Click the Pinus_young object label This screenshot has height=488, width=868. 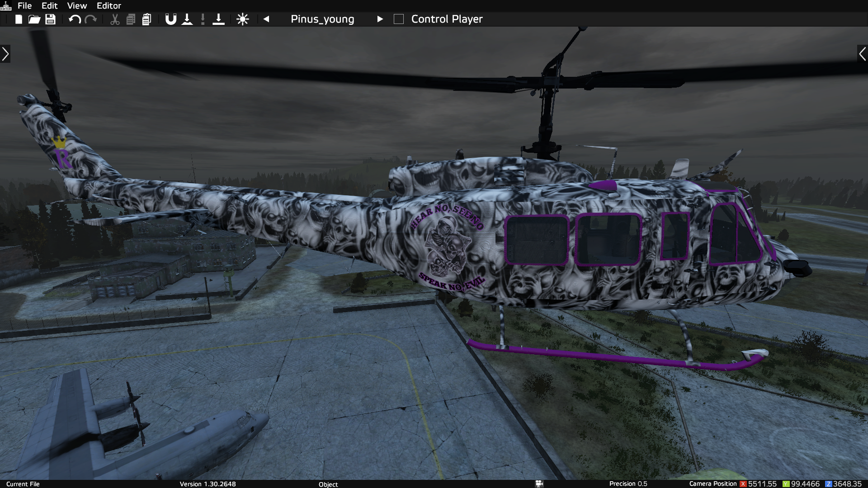click(x=322, y=19)
